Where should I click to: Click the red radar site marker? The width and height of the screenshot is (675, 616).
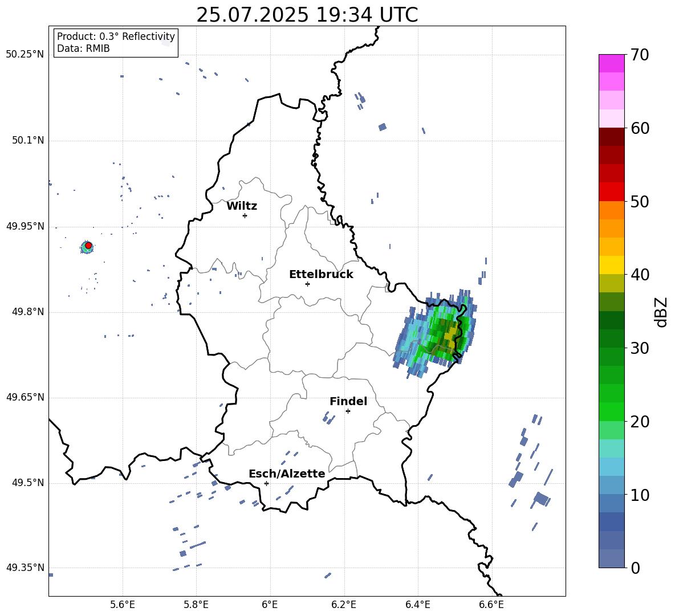tap(88, 246)
